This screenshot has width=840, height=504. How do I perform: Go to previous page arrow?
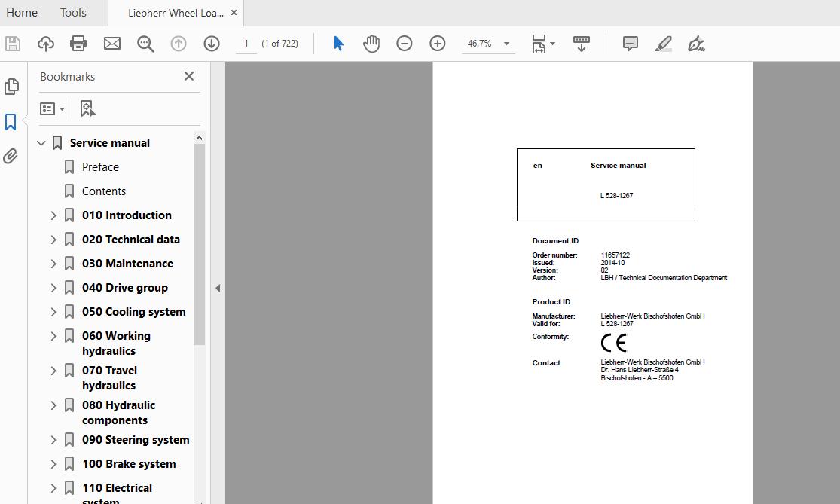179,44
